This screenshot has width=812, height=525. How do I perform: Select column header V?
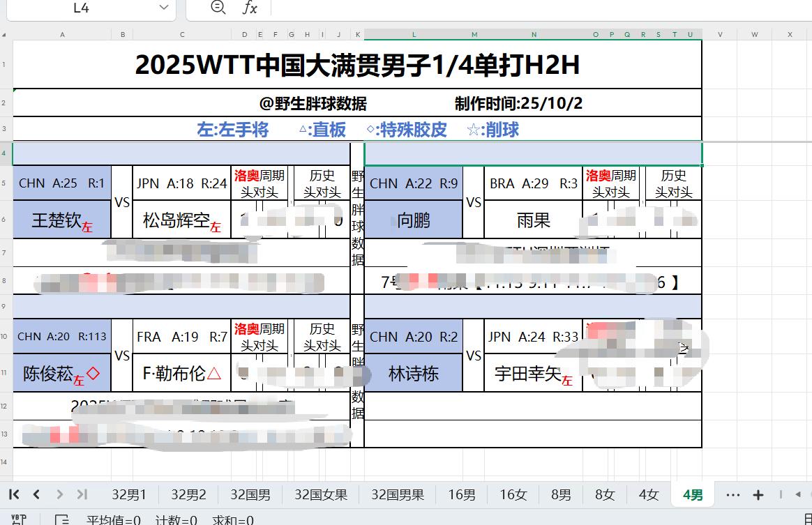click(720, 35)
